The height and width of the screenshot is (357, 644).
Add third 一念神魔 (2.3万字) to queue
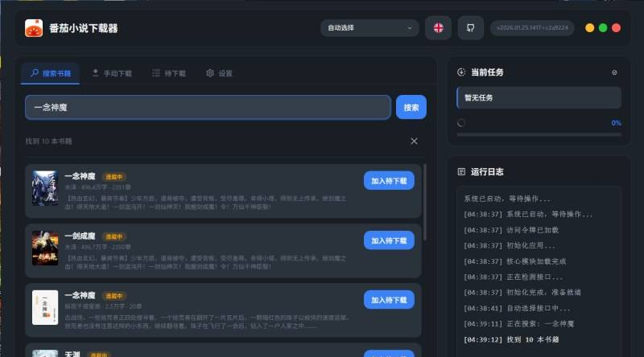tap(389, 300)
